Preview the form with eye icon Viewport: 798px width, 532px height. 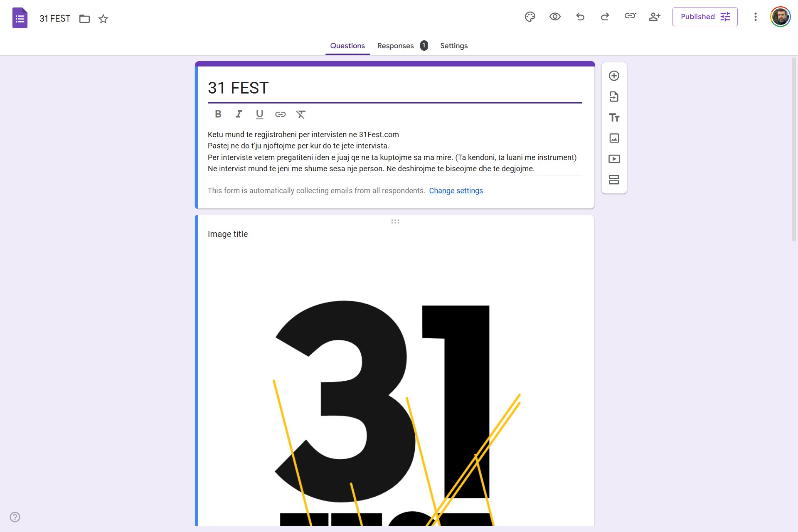tap(555, 17)
